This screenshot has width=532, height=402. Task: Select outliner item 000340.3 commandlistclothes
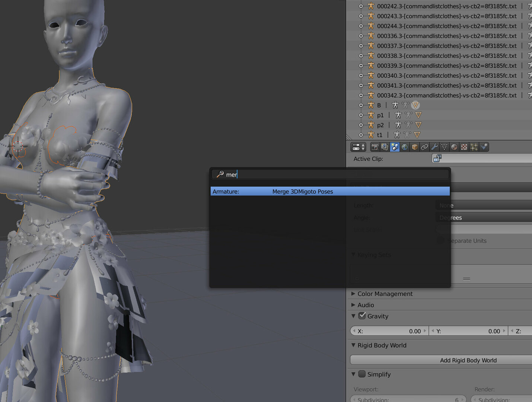447,76
